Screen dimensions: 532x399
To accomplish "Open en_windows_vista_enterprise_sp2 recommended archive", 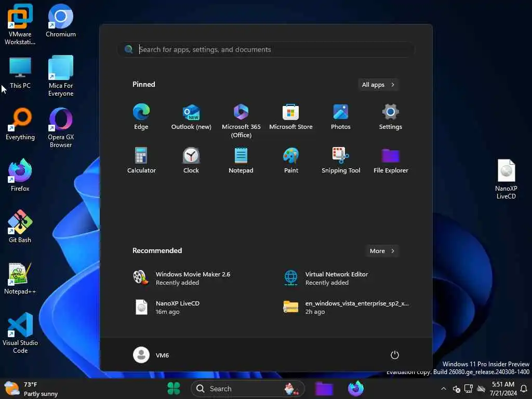I will 346,307.
